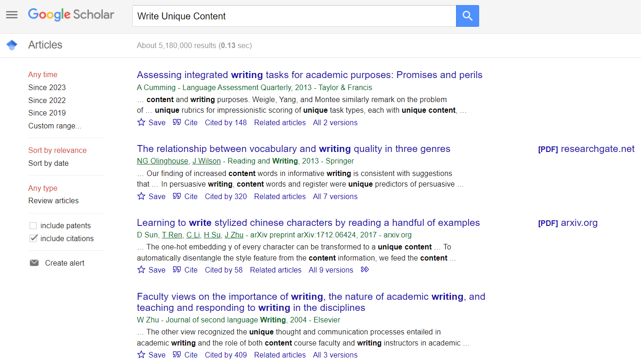Screen dimensions: 641x364
Task: Click the envelope Create alert icon
Action: click(34, 263)
